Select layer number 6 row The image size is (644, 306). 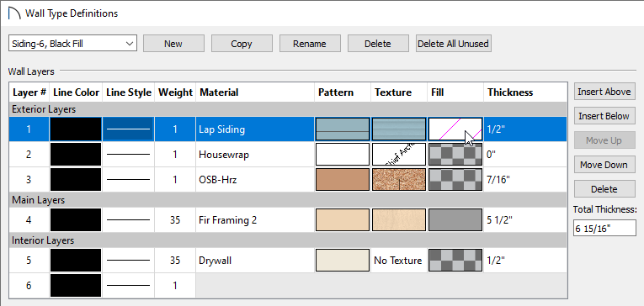pyautogui.click(x=29, y=286)
